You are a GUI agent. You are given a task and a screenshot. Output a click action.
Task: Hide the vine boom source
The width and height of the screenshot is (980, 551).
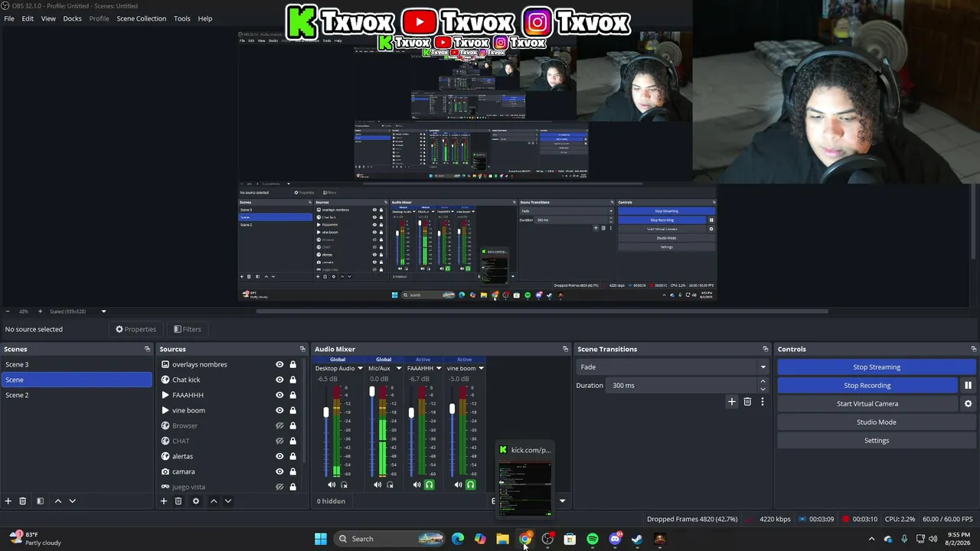tap(279, 410)
